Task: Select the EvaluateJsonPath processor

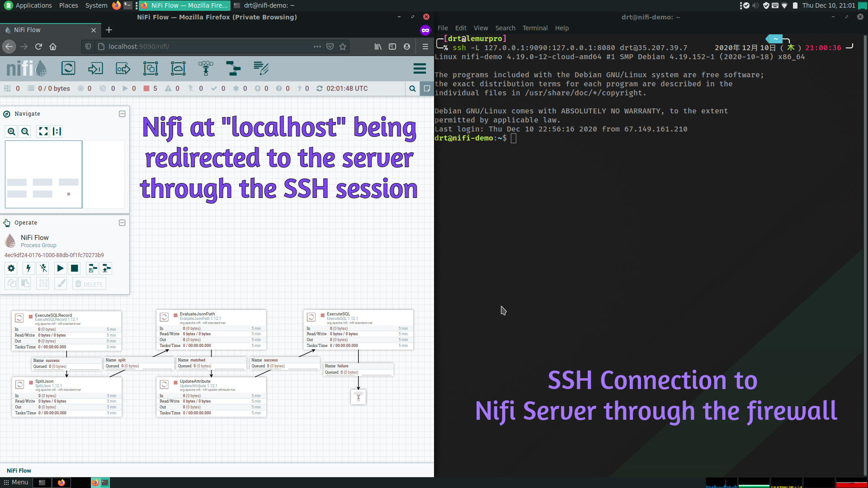Action: (x=211, y=329)
